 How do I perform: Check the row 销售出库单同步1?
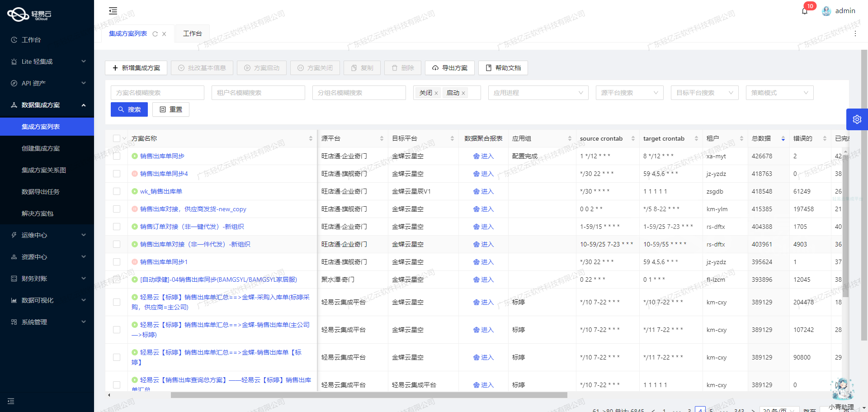[117, 262]
